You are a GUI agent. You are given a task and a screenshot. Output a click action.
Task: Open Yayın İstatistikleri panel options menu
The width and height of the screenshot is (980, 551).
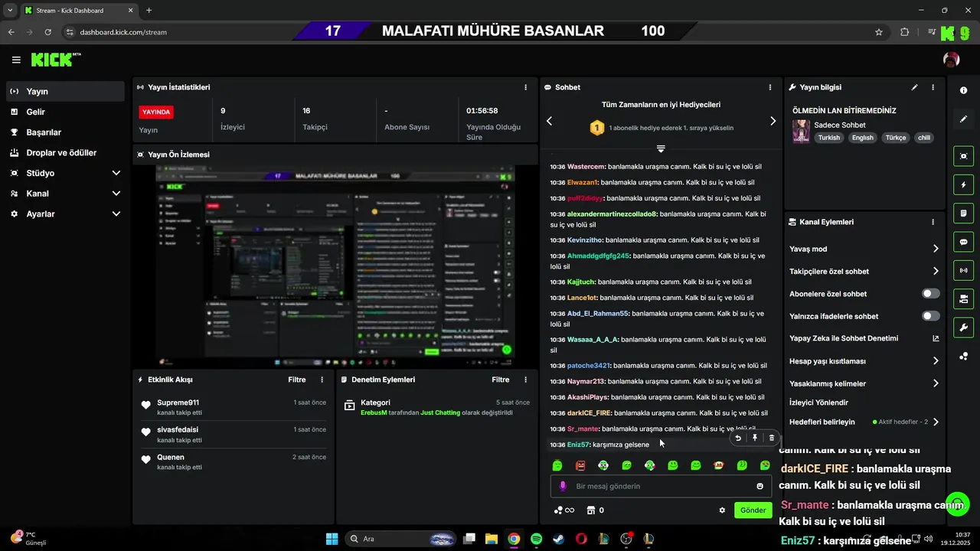point(525,87)
